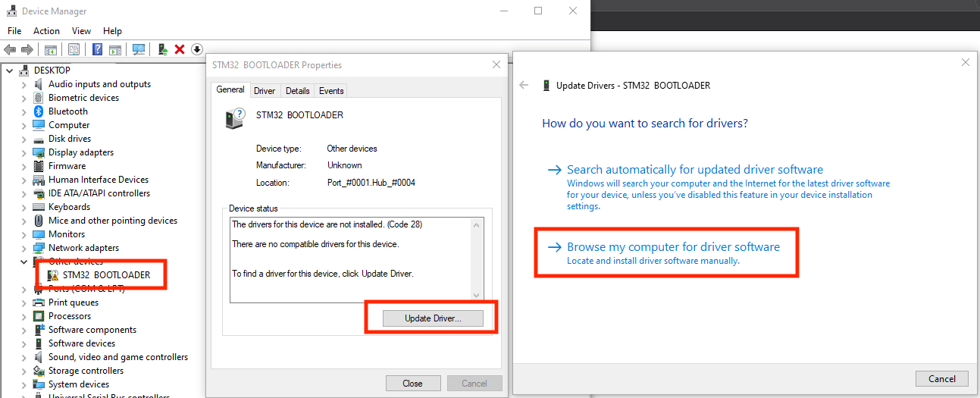Screen dimensions: 980x398
Task: Click the Update device driver toolbar icon
Action: click(x=162, y=49)
